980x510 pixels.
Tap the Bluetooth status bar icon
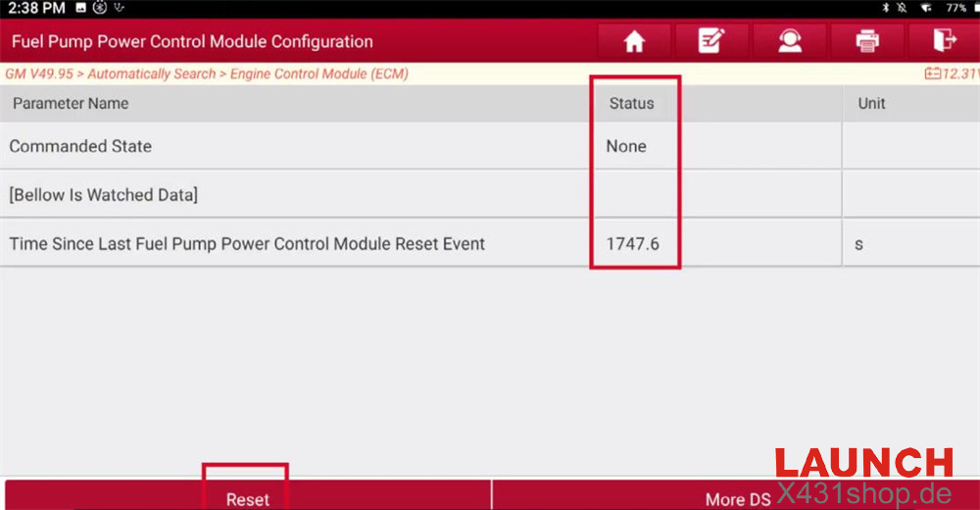pyautogui.click(x=883, y=8)
